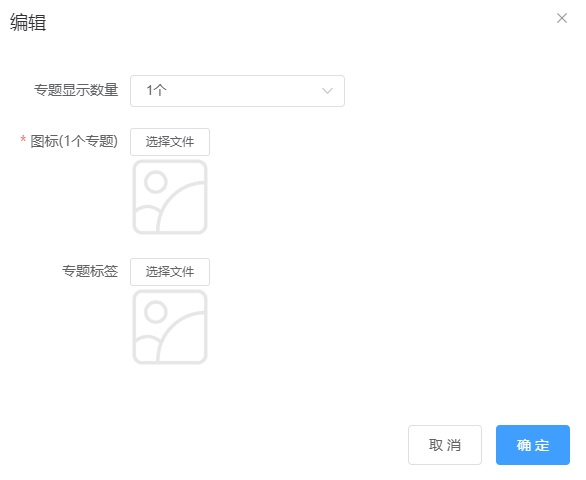Click the circle shape in the 图标 placeholder image

[x=155, y=182]
